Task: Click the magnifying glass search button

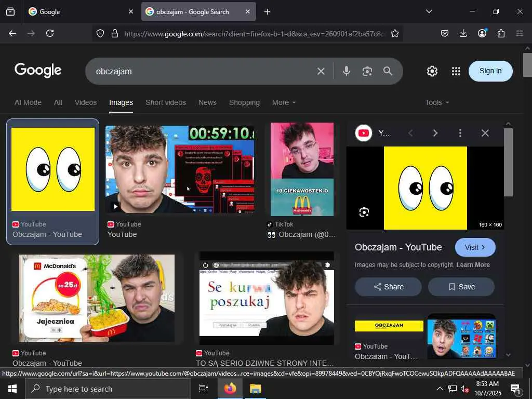Action: click(x=388, y=71)
